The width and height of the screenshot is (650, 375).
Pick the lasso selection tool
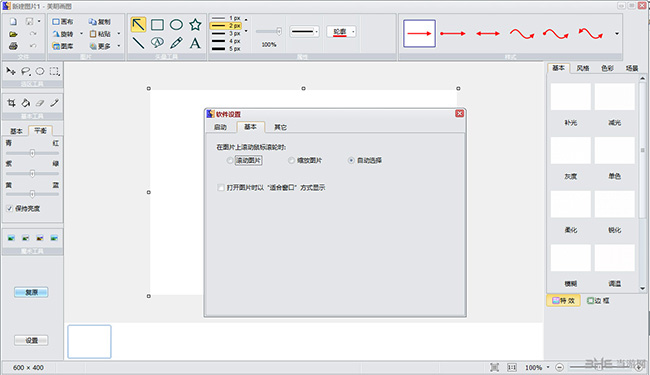click(26, 71)
